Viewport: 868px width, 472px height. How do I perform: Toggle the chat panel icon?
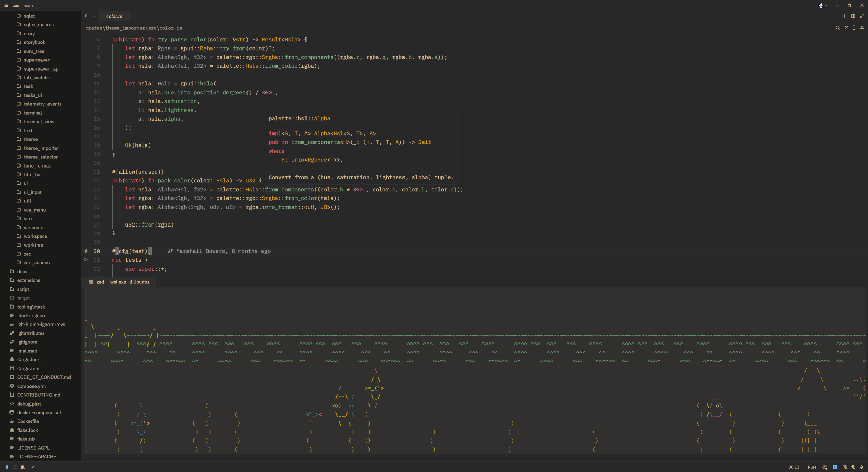[x=853, y=467]
